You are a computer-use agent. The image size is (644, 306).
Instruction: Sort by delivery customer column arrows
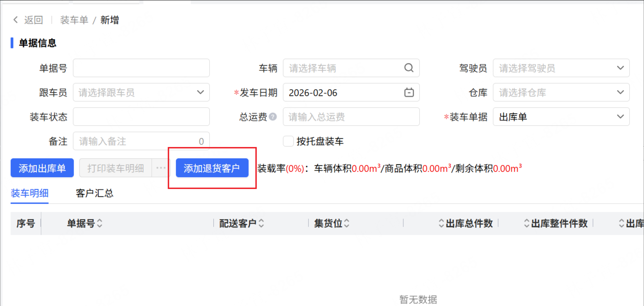click(261, 223)
